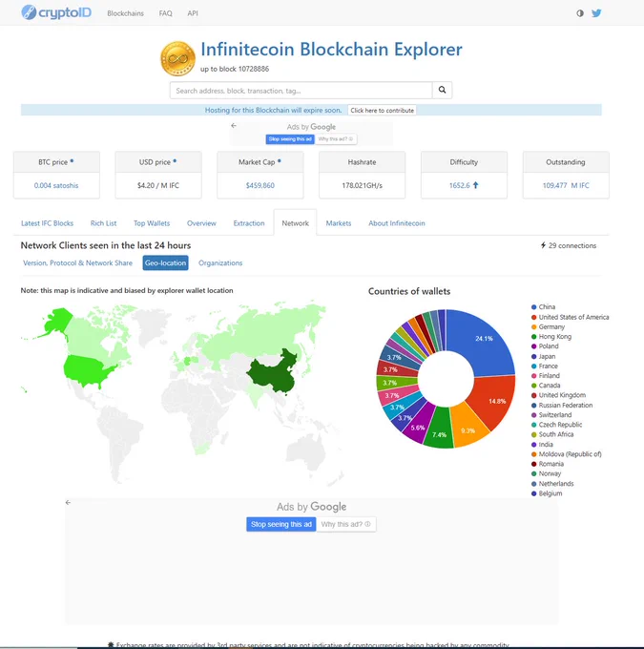This screenshot has width=644, height=649.
Task: Select Version, Protocol & Network Share view
Action: click(78, 262)
